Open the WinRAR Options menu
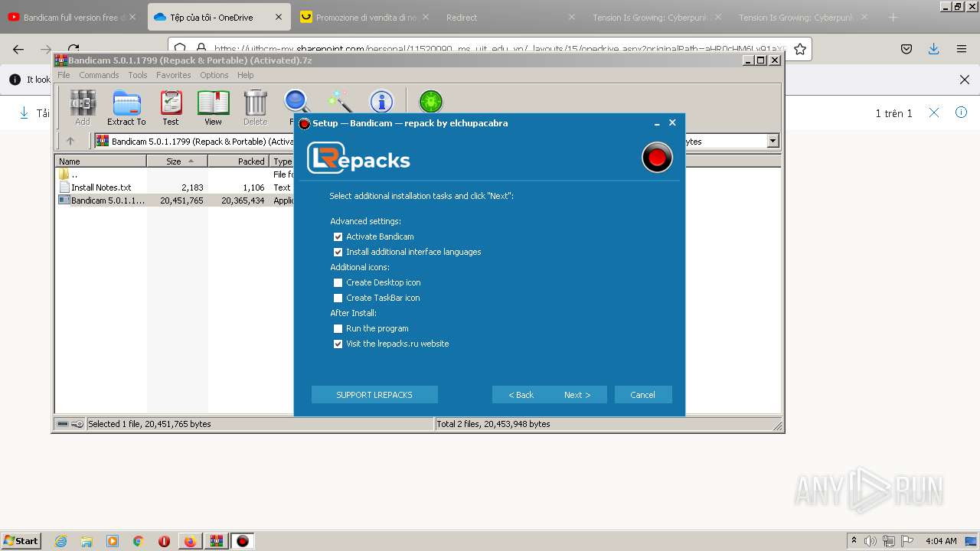980x551 pixels. pos(214,75)
